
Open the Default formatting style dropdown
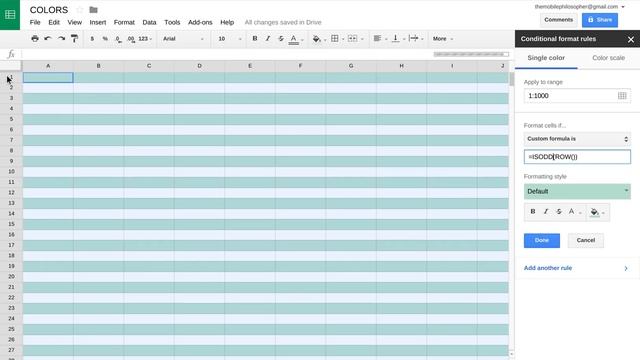[577, 191]
